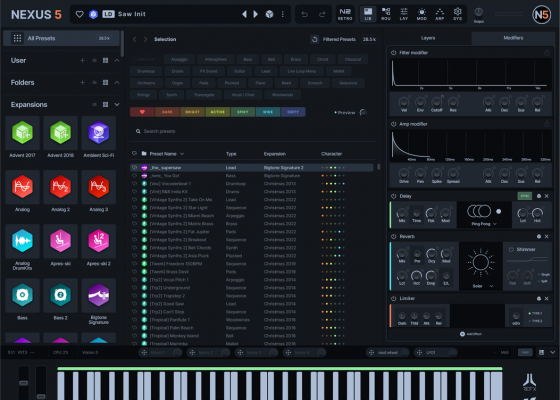
Task: Filter presets by Atmosphere category
Action: tap(216, 59)
